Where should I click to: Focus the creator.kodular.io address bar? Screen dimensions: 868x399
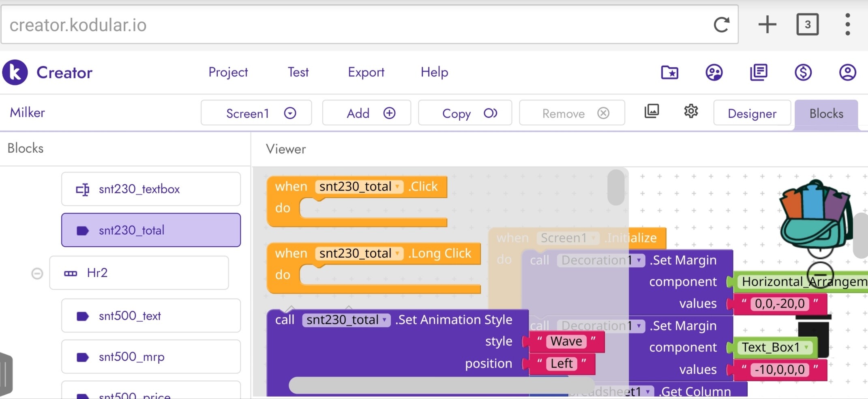(x=370, y=25)
